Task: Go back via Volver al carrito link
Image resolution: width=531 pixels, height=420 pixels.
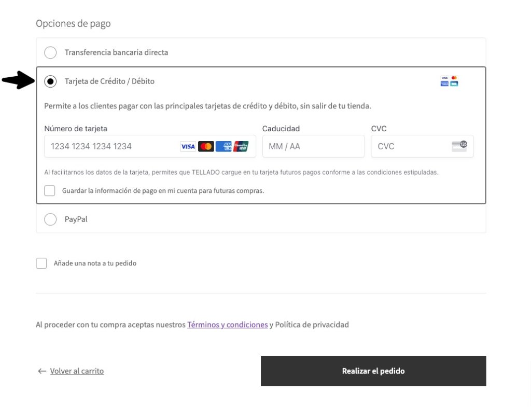Action: coord(77,371)
